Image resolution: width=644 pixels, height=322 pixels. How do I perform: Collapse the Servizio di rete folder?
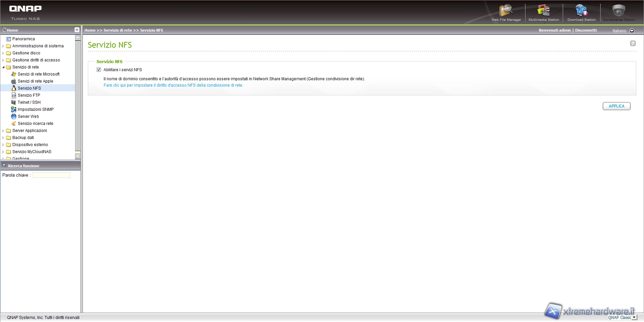point(3,67)
